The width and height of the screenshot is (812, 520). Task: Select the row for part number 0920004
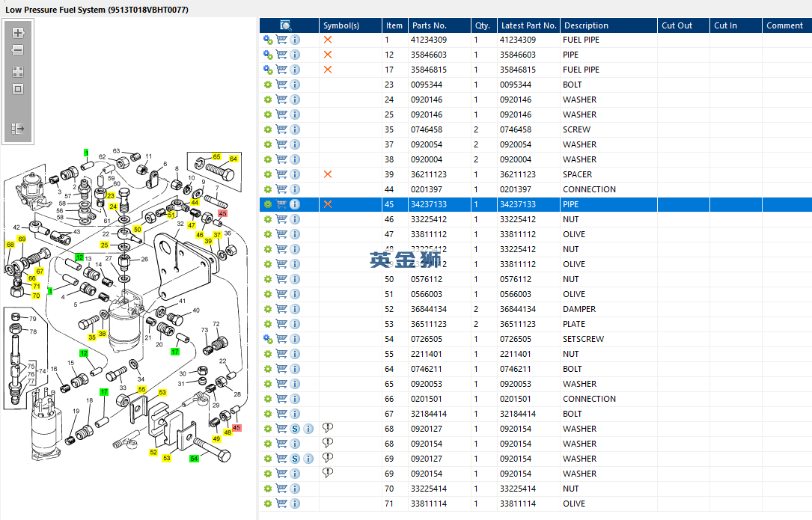(x=535, y=159)
